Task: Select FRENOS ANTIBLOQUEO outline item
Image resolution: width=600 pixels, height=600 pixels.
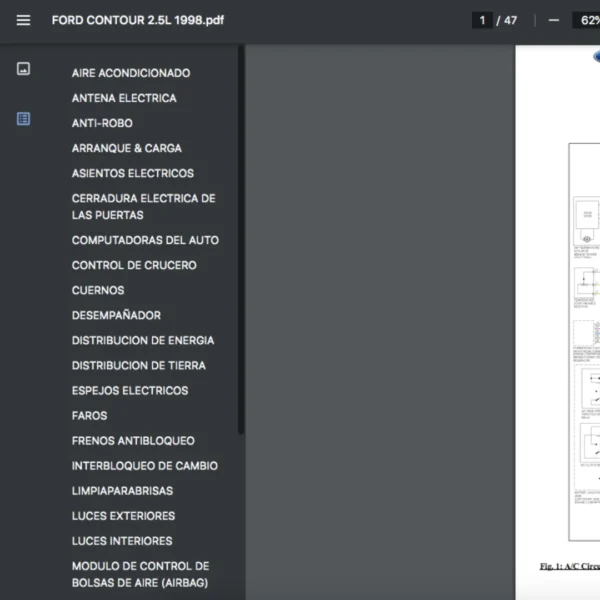Action: (133, 440)
